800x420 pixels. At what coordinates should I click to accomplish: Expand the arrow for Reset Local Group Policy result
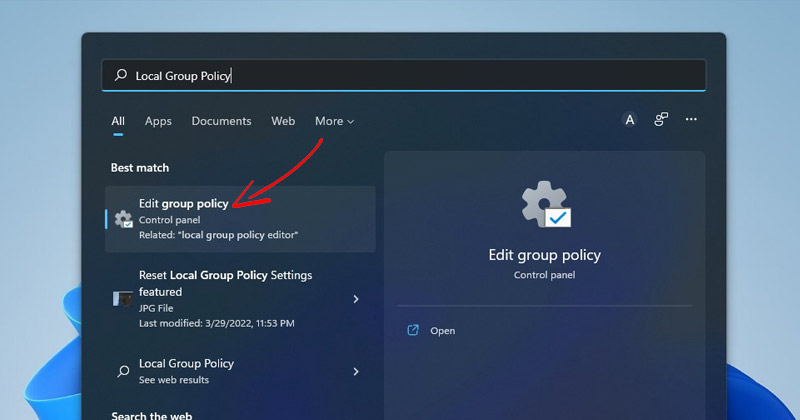click(356, 299)
